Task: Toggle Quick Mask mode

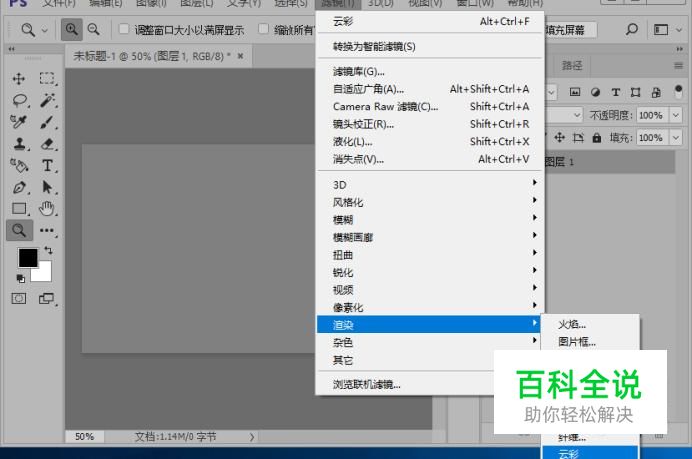Action: tap(19, 299)
